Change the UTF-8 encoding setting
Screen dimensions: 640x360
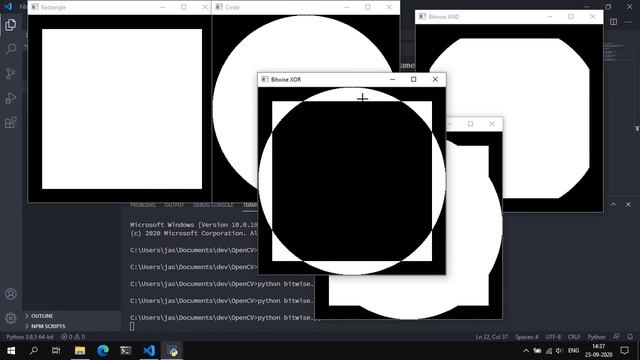(553, 337)
